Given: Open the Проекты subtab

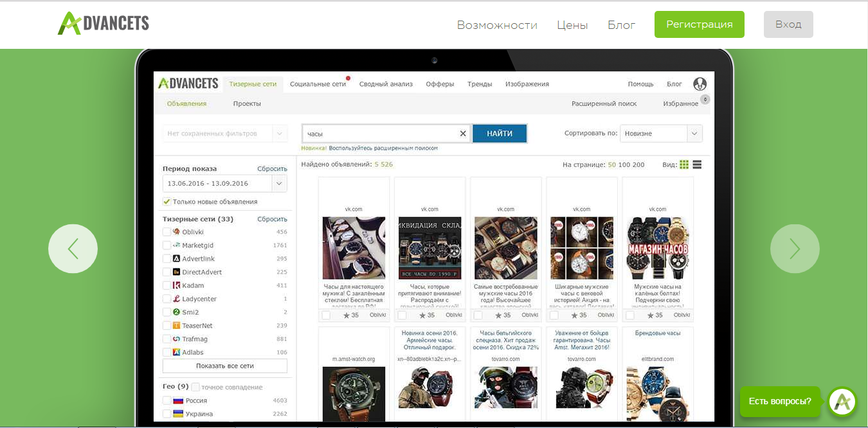Looking at the screenshot, I should point(247,103).
